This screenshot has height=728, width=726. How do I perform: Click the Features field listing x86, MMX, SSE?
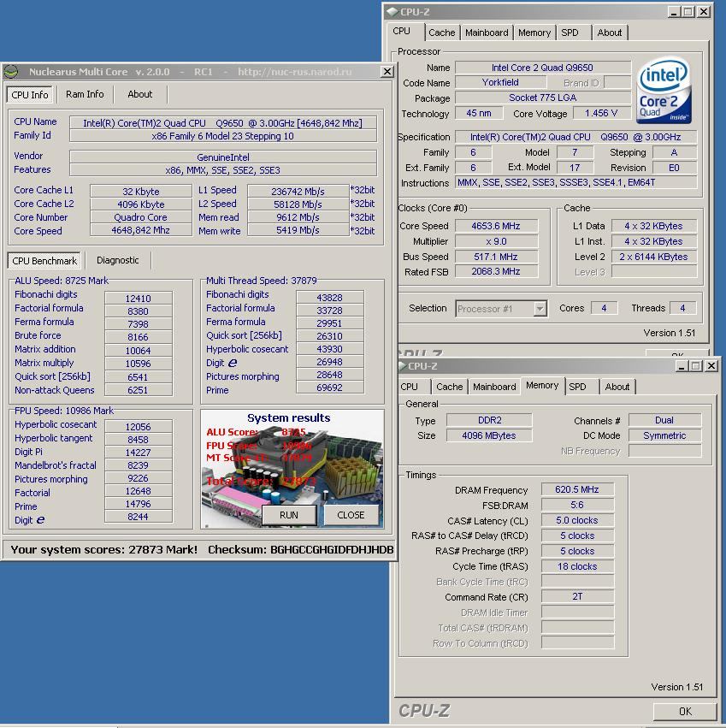[223, 170]
